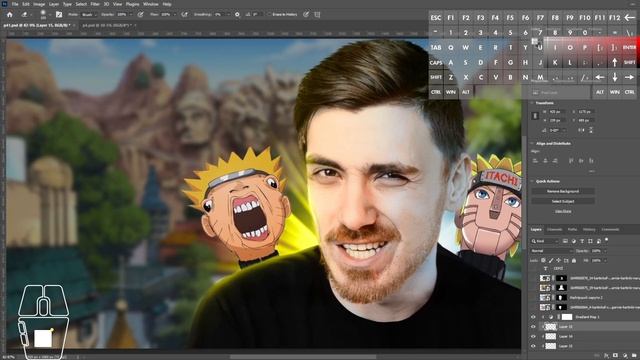The image size is (640, 360).
Task: Enable airbrush-style build-up icon
Action: pos(184,14)
